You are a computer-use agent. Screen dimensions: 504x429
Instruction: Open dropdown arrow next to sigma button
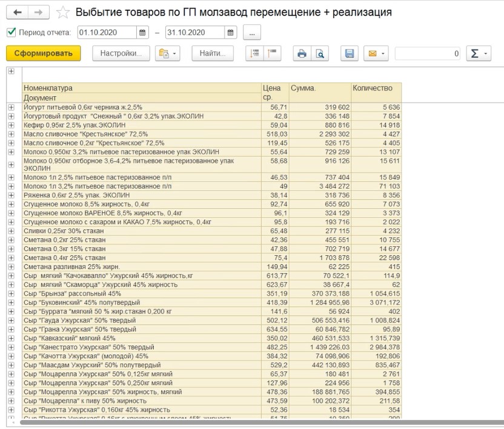click(x=486, y=54)
